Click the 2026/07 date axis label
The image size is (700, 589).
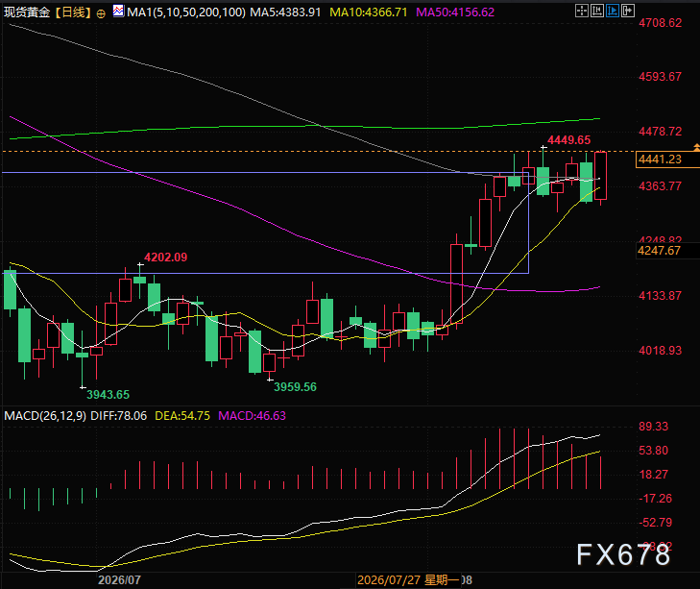119,580
